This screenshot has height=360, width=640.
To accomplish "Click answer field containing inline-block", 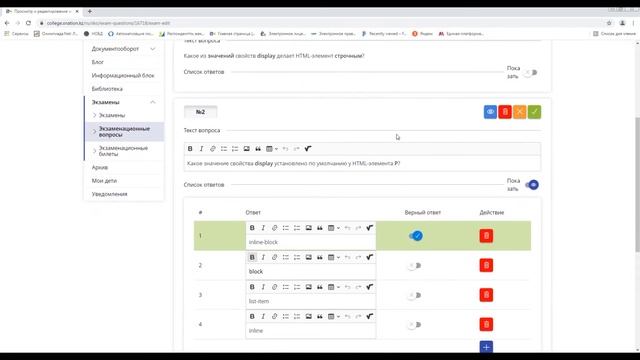I will point(311,242).
